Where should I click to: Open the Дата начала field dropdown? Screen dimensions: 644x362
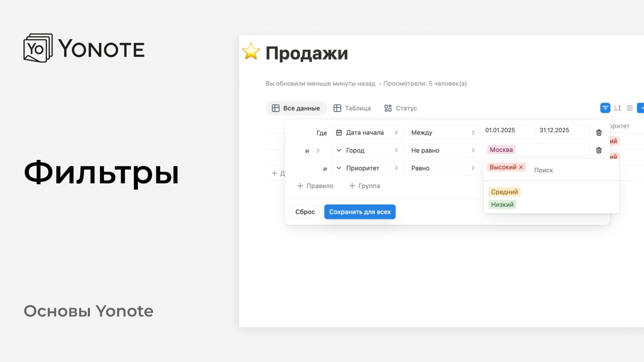coord(367,133)
